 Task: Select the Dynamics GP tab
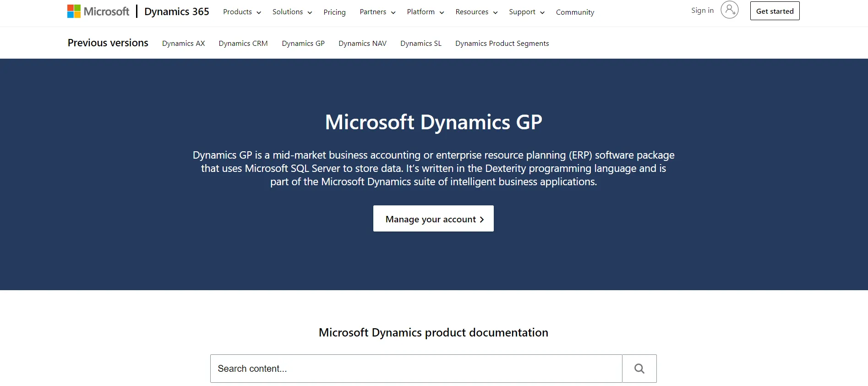(303, 44)
